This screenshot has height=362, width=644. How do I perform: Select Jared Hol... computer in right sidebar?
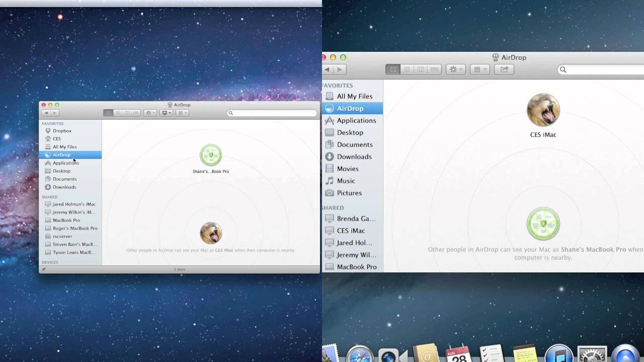click(352, 242)
